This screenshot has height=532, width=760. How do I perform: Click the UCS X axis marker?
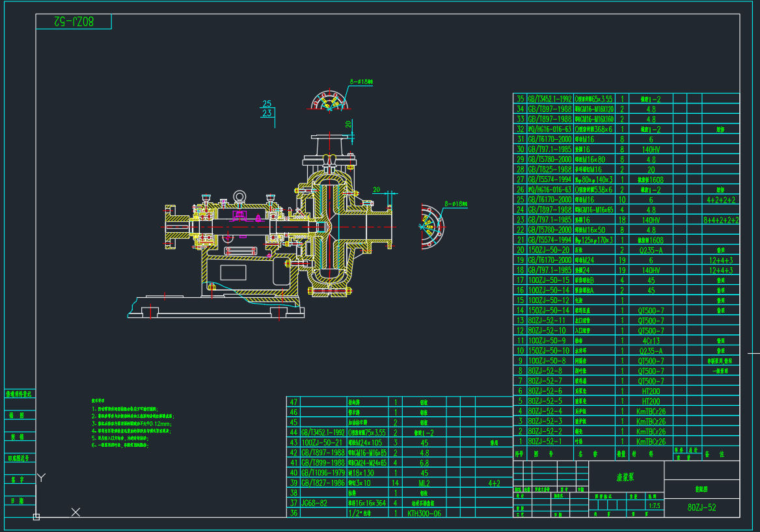click(75, 512)
